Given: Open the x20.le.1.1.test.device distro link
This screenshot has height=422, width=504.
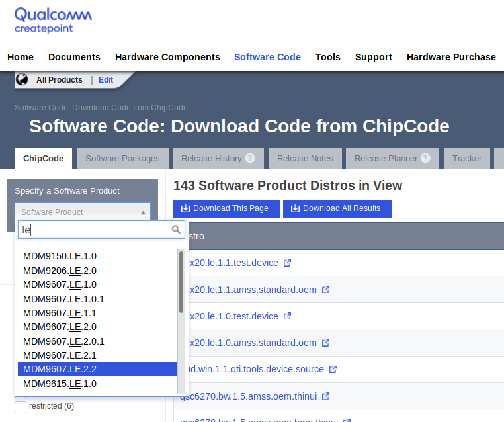Looking at the screenshot, I should click(x=233, y=263).
